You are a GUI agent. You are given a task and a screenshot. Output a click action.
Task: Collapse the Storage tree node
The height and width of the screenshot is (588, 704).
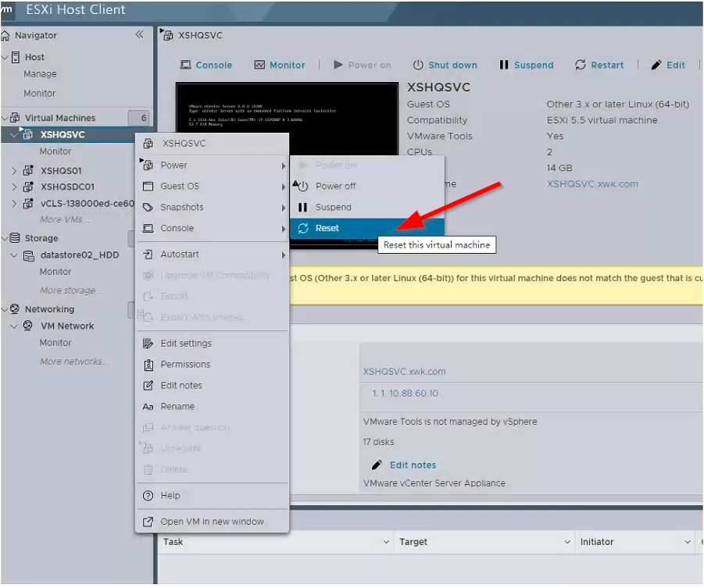tap(5, 238)
